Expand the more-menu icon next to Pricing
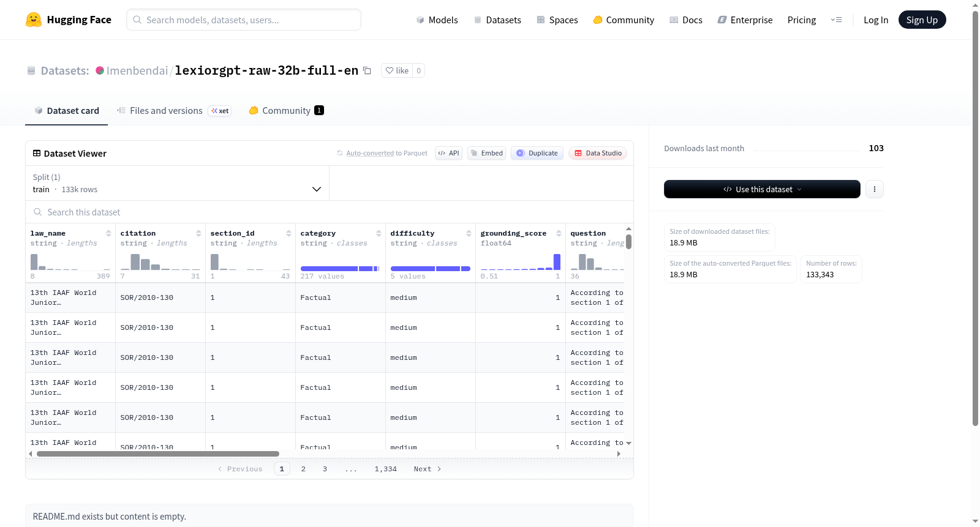This screenshot has width=980, height=527. [836, 20]
